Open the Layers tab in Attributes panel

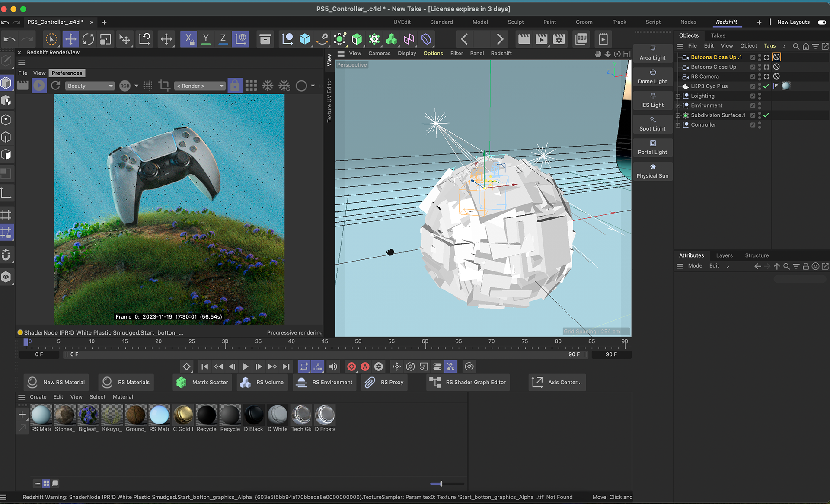pyautogui.click(x=724, y=255)
